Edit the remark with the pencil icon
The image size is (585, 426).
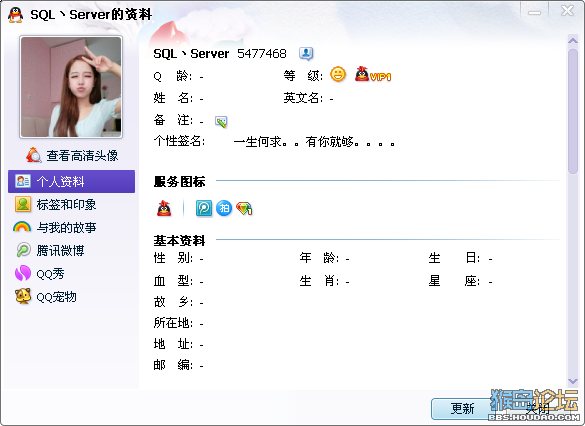221,121
